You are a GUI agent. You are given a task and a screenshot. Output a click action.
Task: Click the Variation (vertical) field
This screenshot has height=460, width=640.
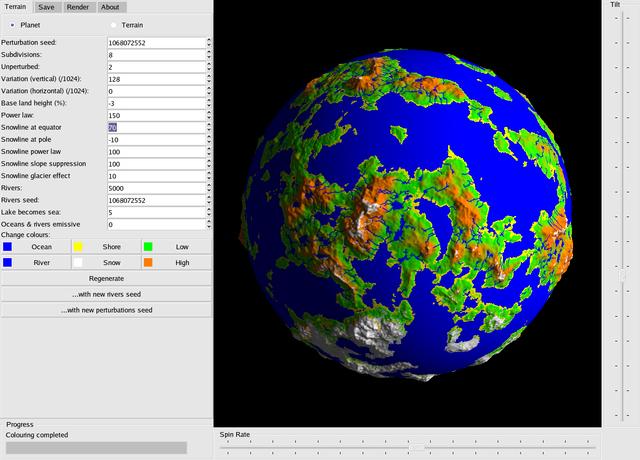156,79
